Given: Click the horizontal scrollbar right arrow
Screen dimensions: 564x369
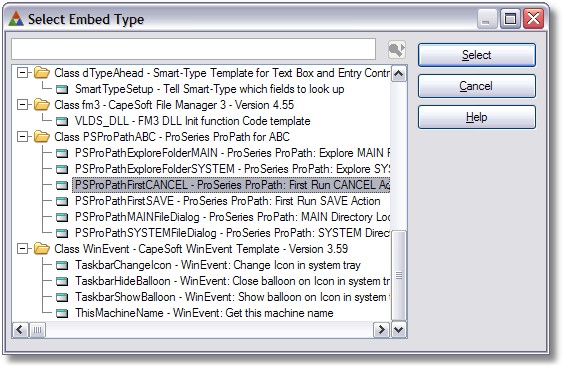Looking at the screenshot, I should click(381, 330).
